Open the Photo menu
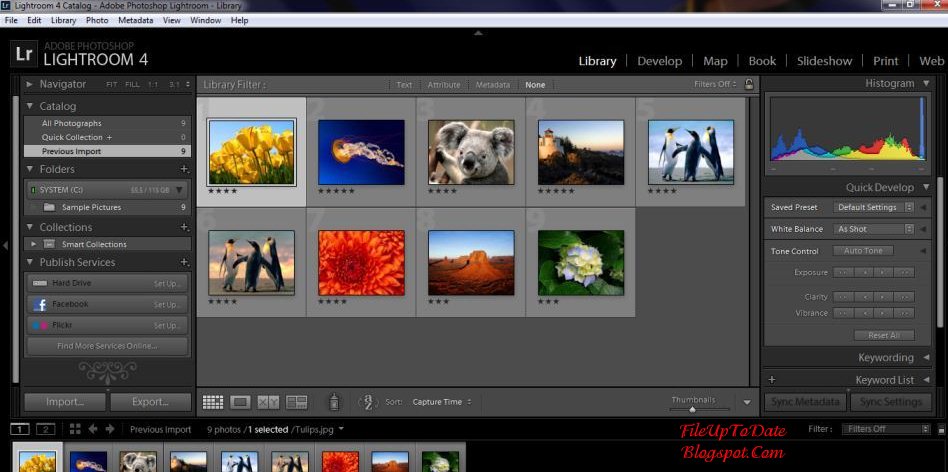This screenshot has height=472, width=948. coord(97,20)
